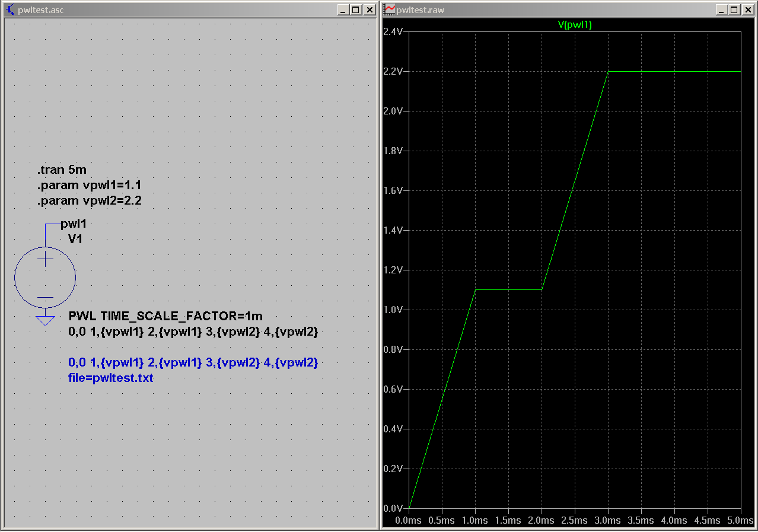Maximize the pwltest.asc schematic window
This screenshot has height=532, width=758.
[355, 9]
